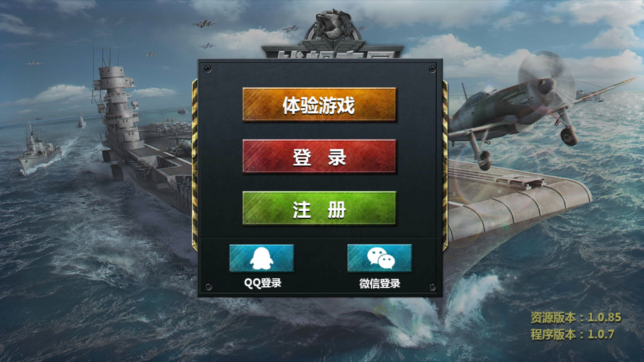Click the 资源版本 1.0.85 text

tap(576, 317)
